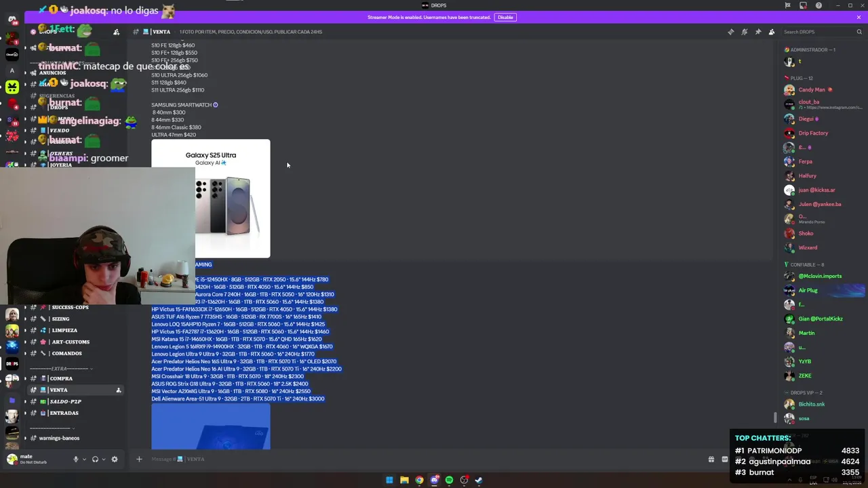Toggle the member list icon
Image resolution: width=868 pixels, height=488 pixels.
click(x=772, y=32)
